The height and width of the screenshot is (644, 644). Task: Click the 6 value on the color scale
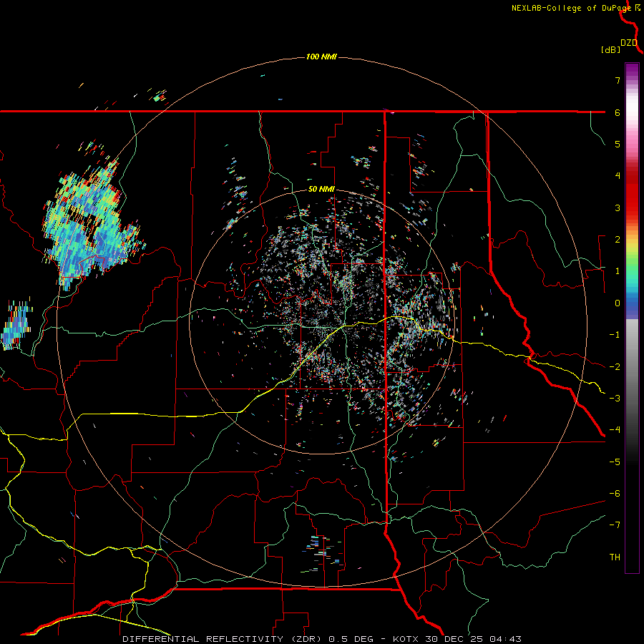618,112
